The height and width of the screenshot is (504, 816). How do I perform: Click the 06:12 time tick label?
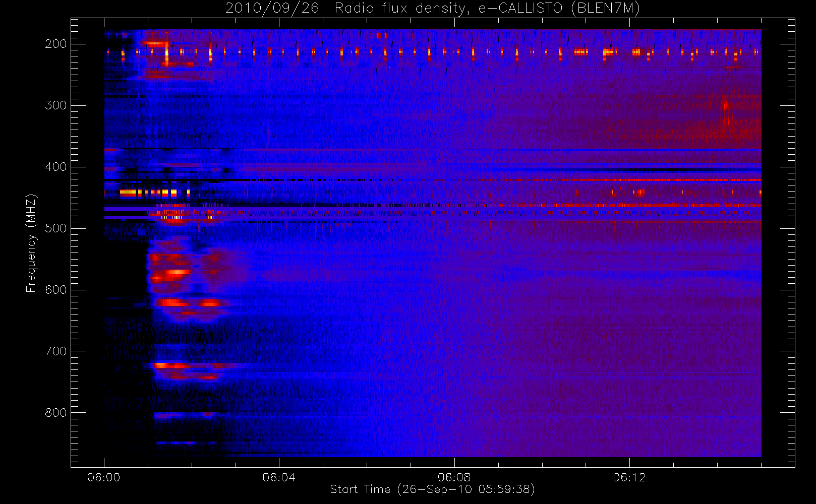click(x=629, y=477)
